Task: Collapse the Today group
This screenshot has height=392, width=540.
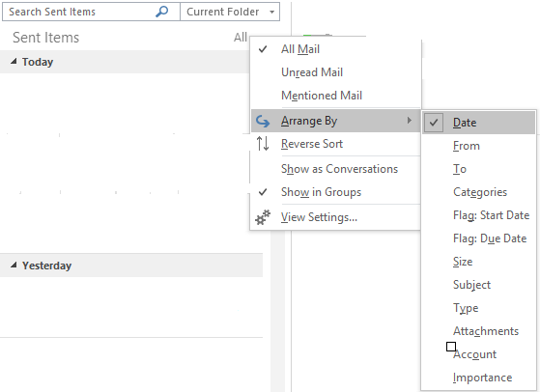Action: (x=14, y=61)
